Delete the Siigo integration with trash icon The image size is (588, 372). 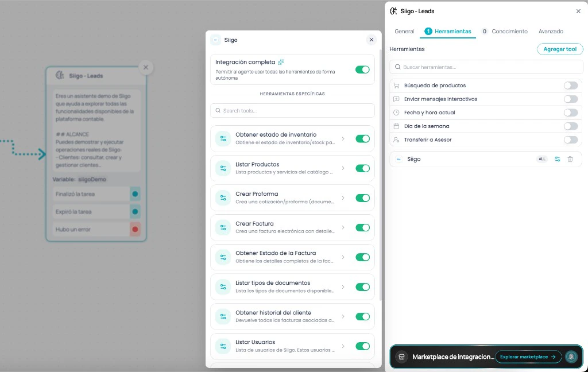(570, 159)
